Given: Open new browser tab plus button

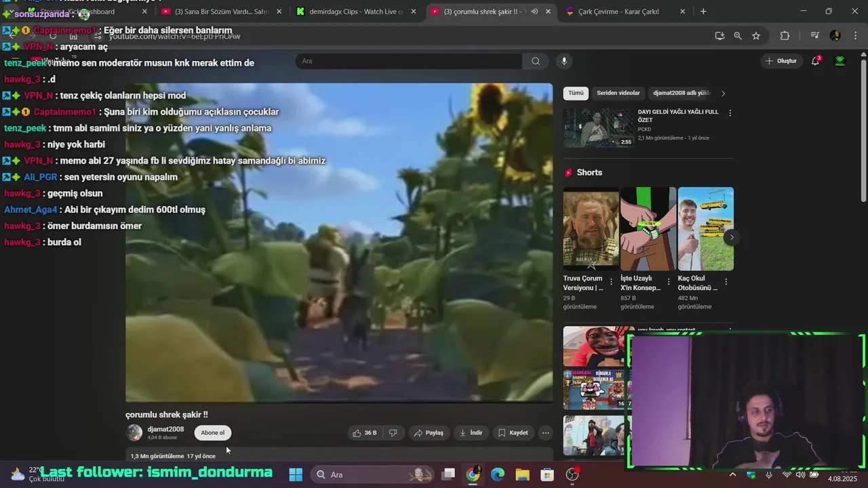Looking at the screenshot, I should click(x=703, y=12).
